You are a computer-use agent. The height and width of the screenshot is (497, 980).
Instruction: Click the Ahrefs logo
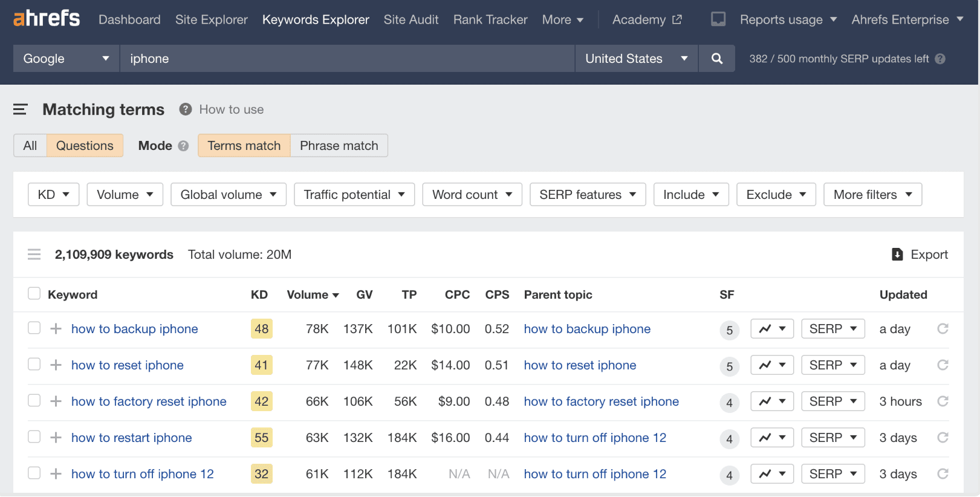coord(47,19)
